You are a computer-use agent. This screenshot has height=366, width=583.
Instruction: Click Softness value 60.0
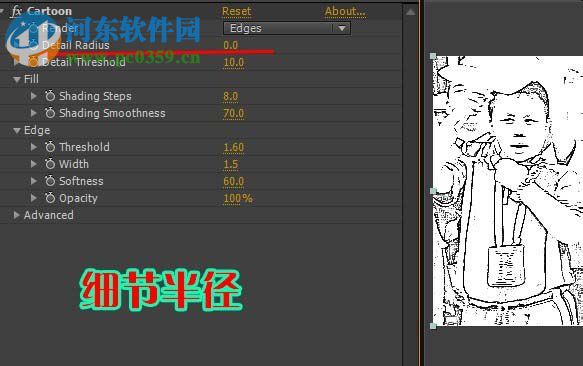(x=233, y=182)
